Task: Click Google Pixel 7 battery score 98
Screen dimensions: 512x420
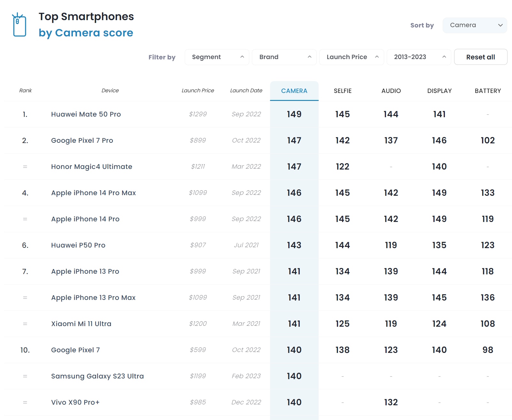Action: pos(488,350)
